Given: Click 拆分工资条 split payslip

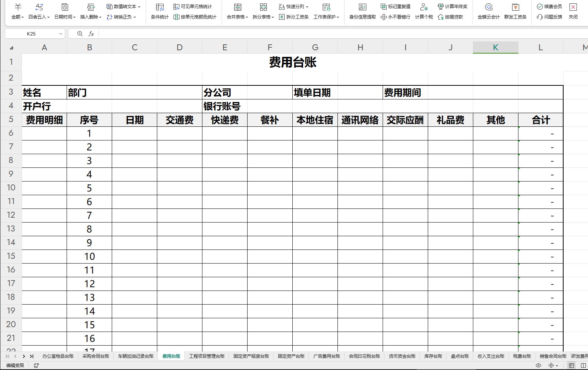Looking at the screenshot, I should coord(294,17).
